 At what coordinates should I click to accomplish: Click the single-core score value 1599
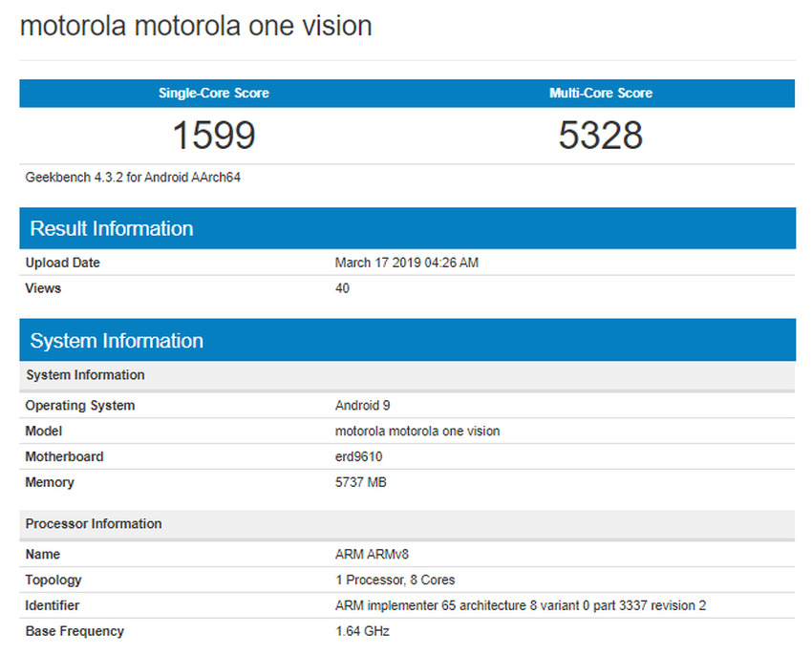pos(213,136)
